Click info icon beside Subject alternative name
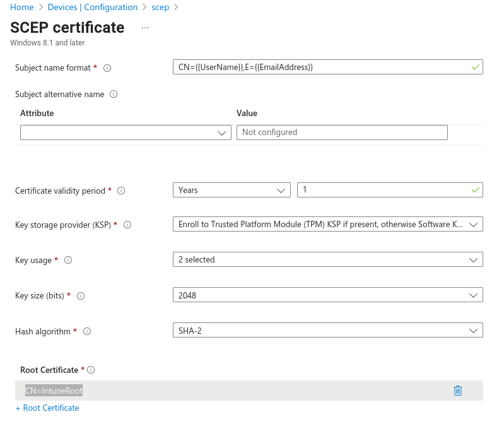The image size is (504, 436). point(114,95)
